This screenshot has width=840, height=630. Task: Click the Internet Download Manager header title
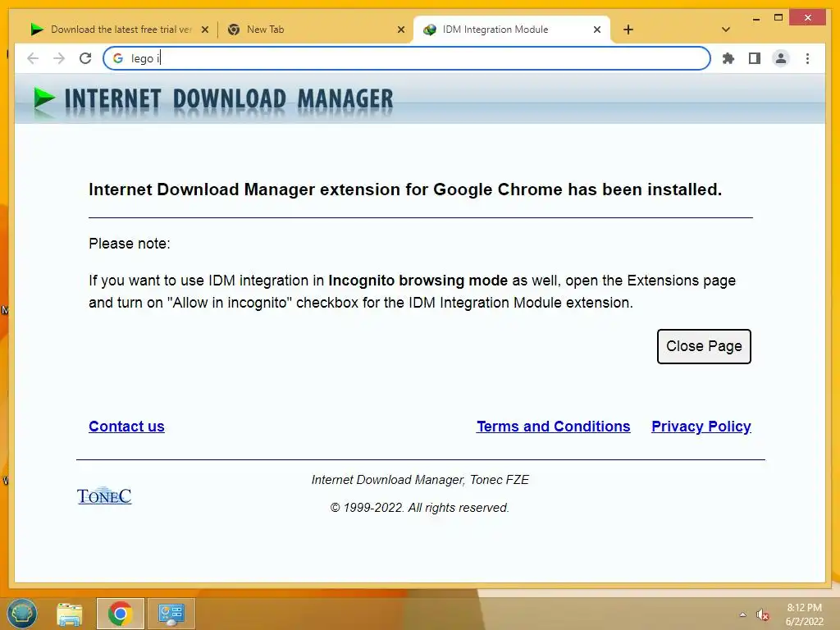click(229, 99)
